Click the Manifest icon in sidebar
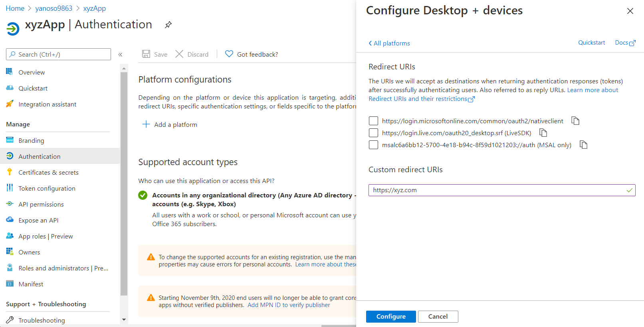 coord(10,284)
